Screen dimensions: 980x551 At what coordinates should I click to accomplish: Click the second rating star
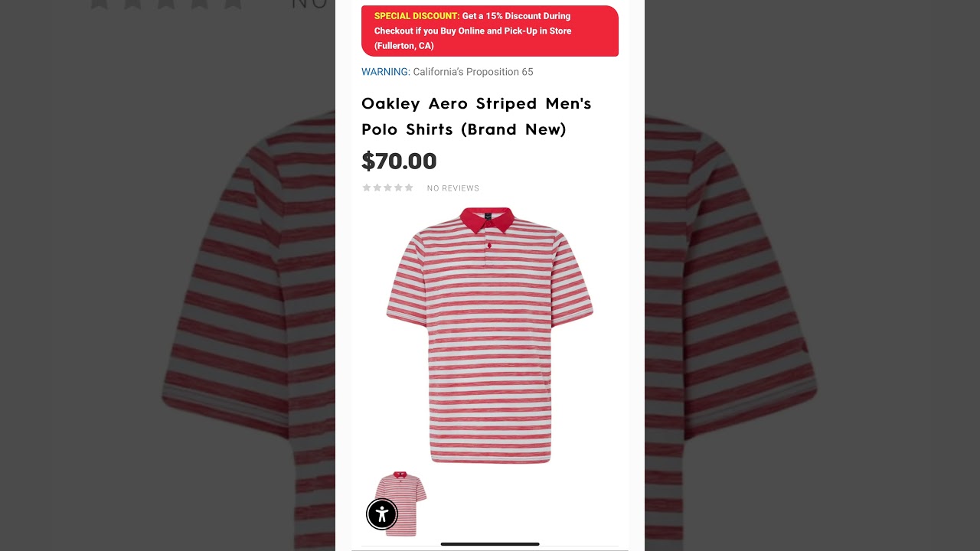(377, 187)
